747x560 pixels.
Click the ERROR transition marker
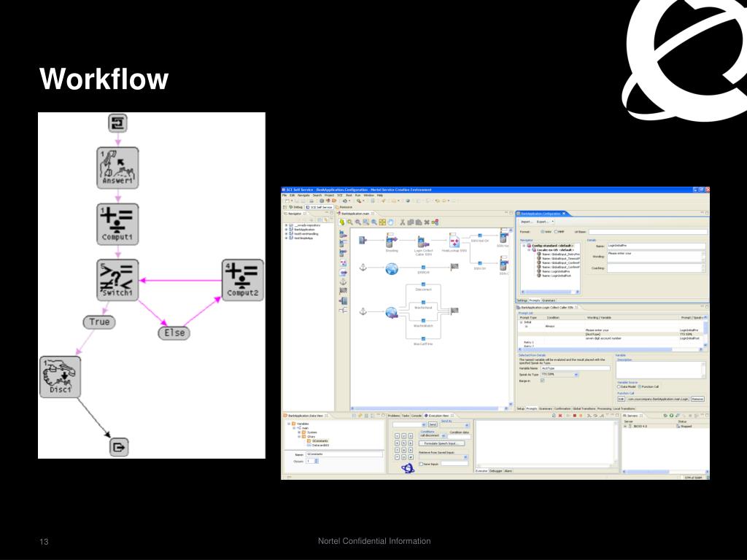point(424,267)
